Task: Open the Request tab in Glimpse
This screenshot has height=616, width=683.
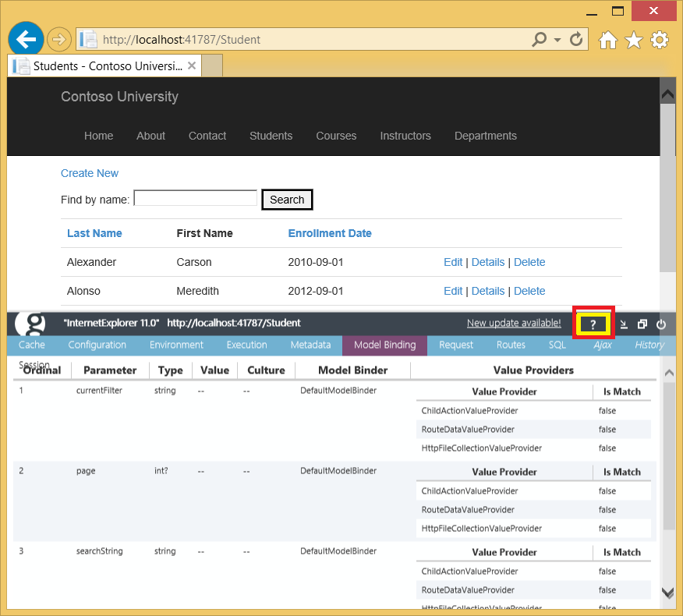Action: [x=456, y=345]
